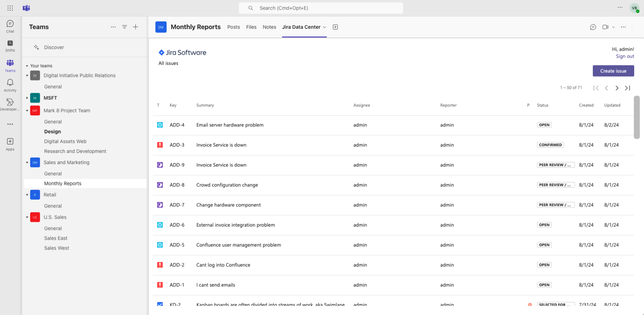Click the Updated column header

[612, 105]
